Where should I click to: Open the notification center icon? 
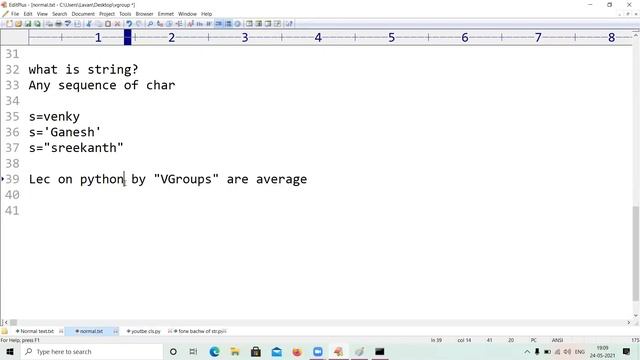[x=627, y=351]
